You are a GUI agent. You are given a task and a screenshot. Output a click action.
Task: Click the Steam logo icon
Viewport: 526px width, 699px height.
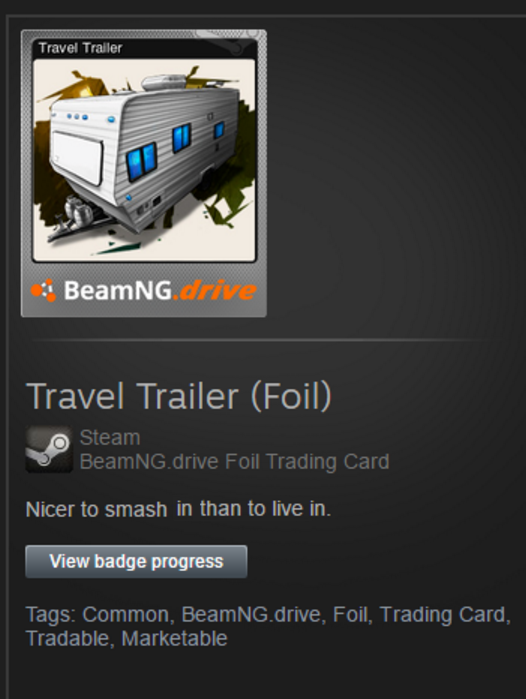pyautogui.click(x=49, y=449)
